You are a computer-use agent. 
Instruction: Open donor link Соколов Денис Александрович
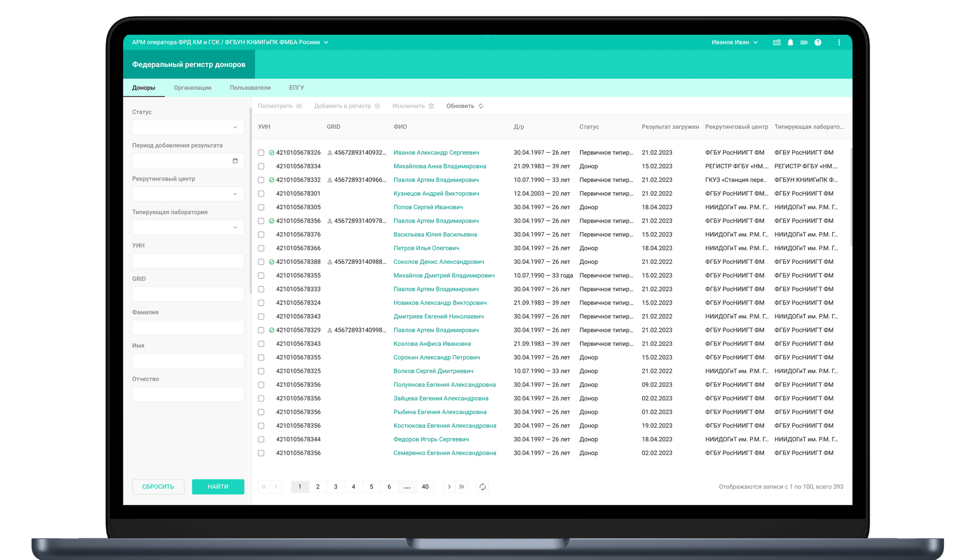(x=438, y=262)
